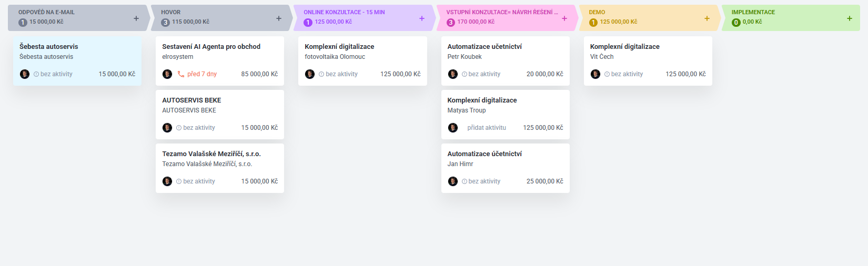Open the AUTOSERVIS BEKE deal card
Image resolution: width=868 pixels, height=266 pixels.
191,100
